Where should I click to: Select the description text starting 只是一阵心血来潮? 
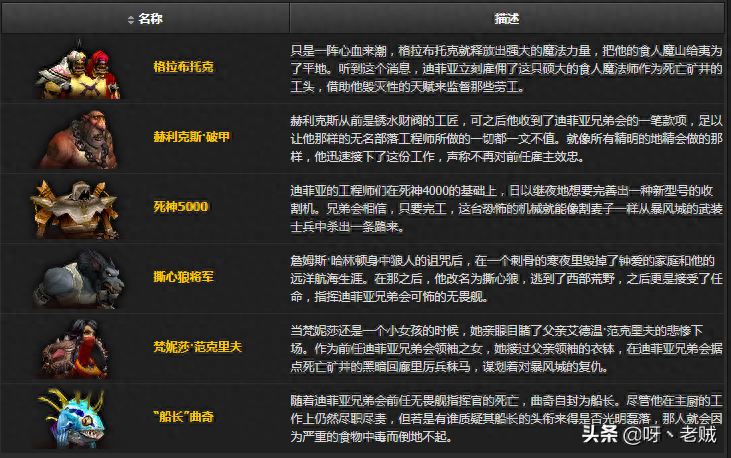[x=506, y=69]
